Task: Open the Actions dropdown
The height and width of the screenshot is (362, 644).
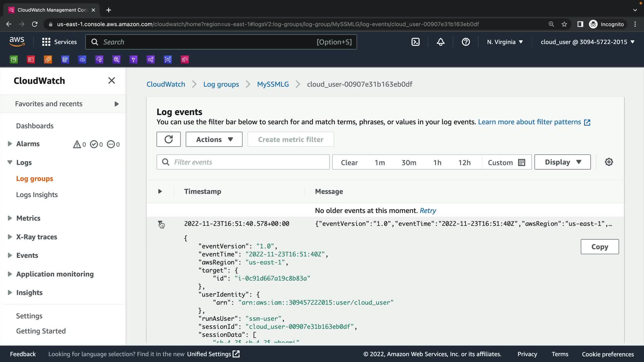Action: [214, 139]
